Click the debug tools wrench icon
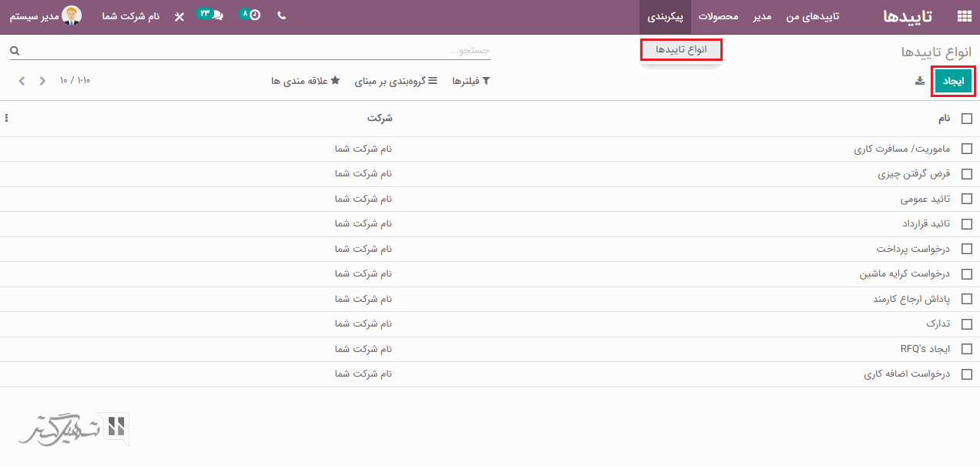This screenshot has width=980, height=466. point(180,16)
